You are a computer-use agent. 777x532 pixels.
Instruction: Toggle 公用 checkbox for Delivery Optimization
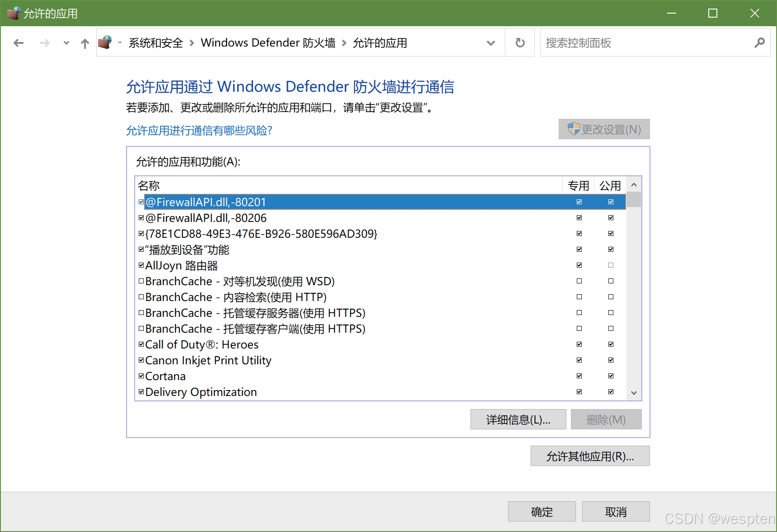tap(611, 392)
